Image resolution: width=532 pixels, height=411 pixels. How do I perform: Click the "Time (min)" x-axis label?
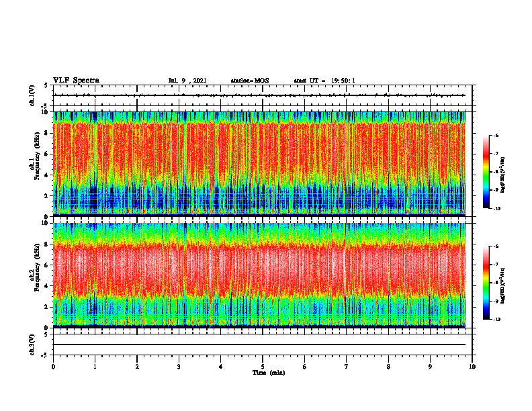tap(269, 373)
